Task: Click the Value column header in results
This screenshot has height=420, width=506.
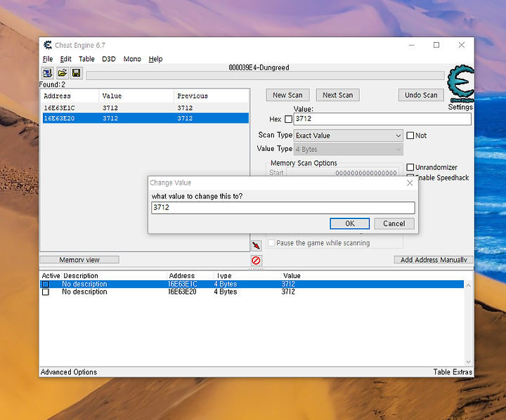Action: [x=136, y=96]
